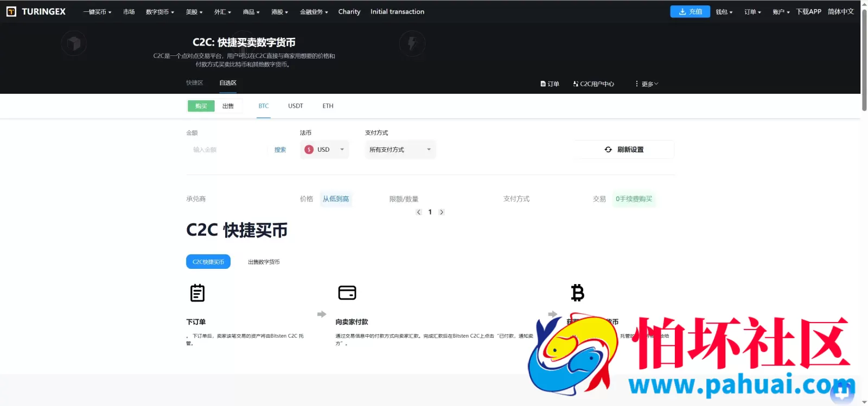Click the 限额/数量 column header
The width and height of the screenshot is (868, 406).
click(404, 199)
